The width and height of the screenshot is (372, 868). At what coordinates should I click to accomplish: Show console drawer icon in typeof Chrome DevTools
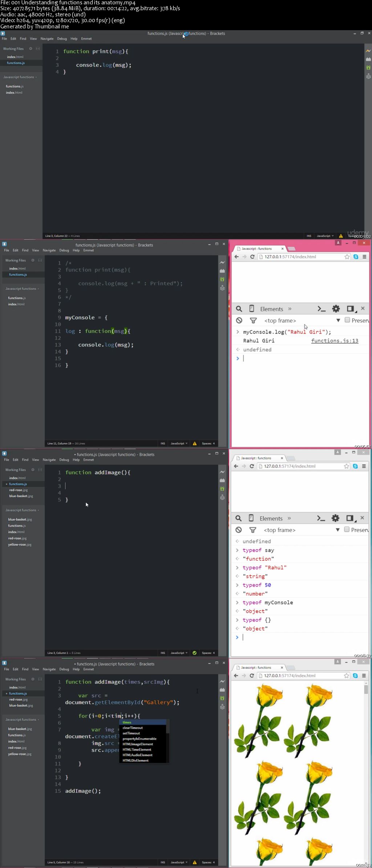(321, 518)
